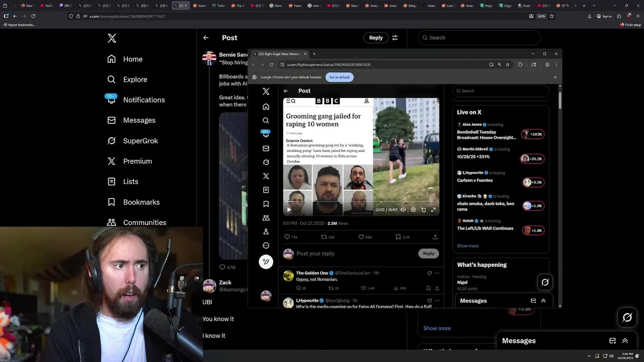
Task: Open Alex Jones live broadcast listing
Action: click(x=501, y=131)
